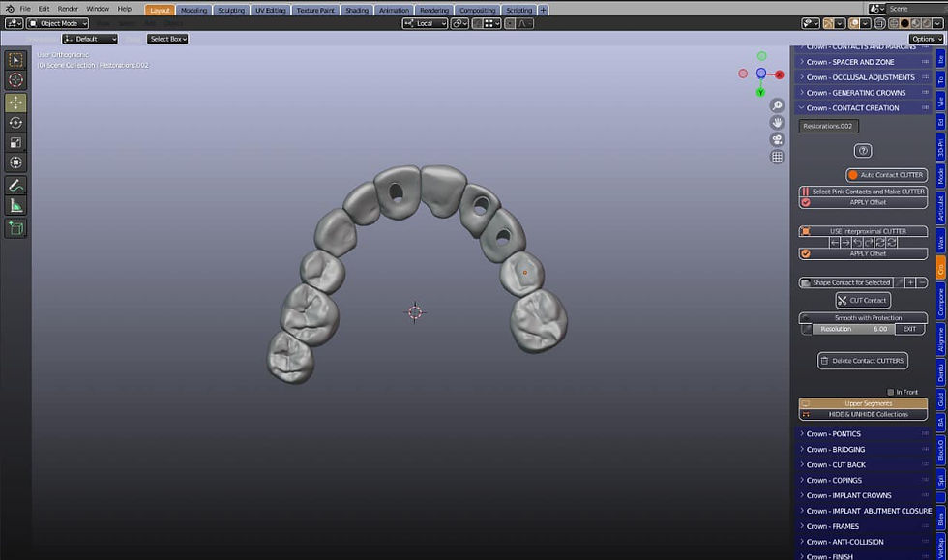948x560 pixels.
Task: Activate the 3D Cursor tool
Action: coord(15,80)
